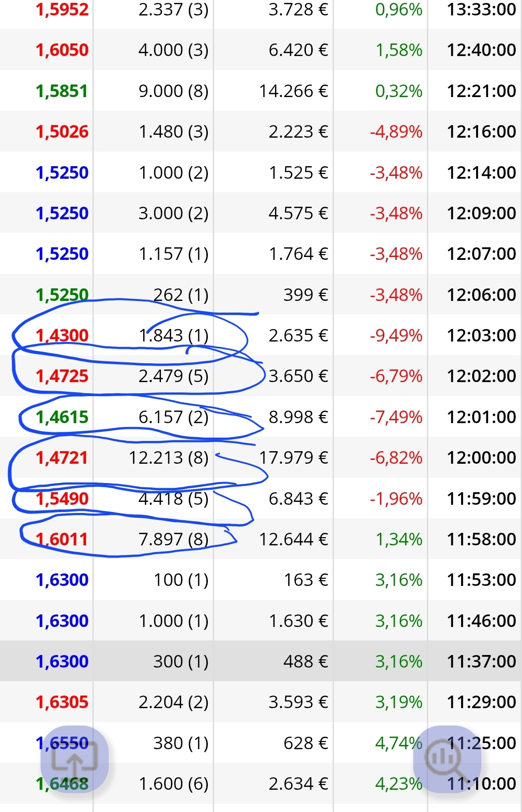
Task: Click the 628 € turnover cell
Action: pyautogui.click(x=306, y=743)
